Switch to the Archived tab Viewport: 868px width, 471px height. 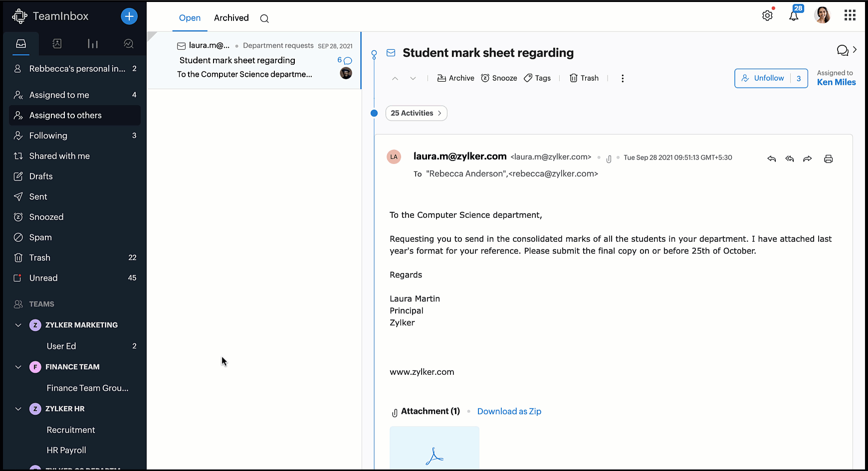click(x=231, y=18)
